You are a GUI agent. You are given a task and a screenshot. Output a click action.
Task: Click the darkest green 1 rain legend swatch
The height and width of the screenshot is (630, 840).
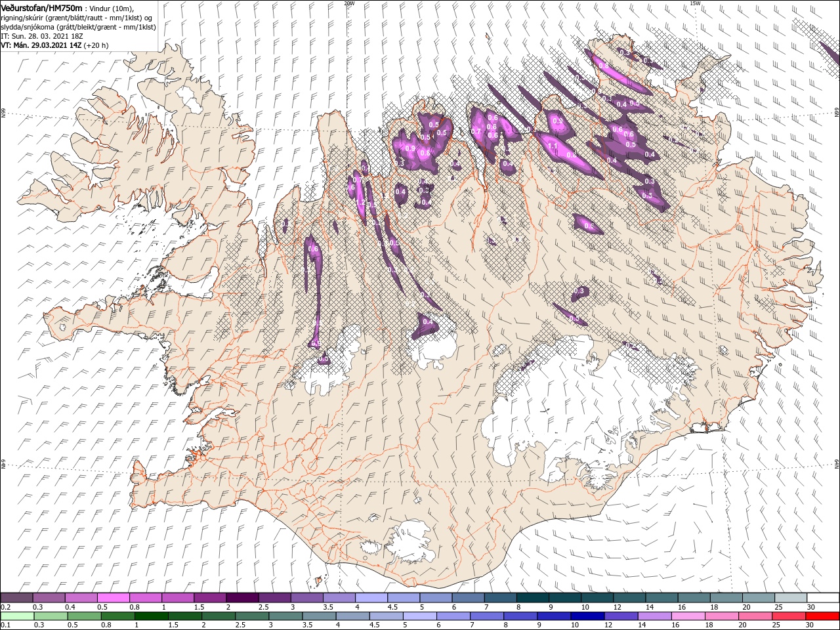151,616
